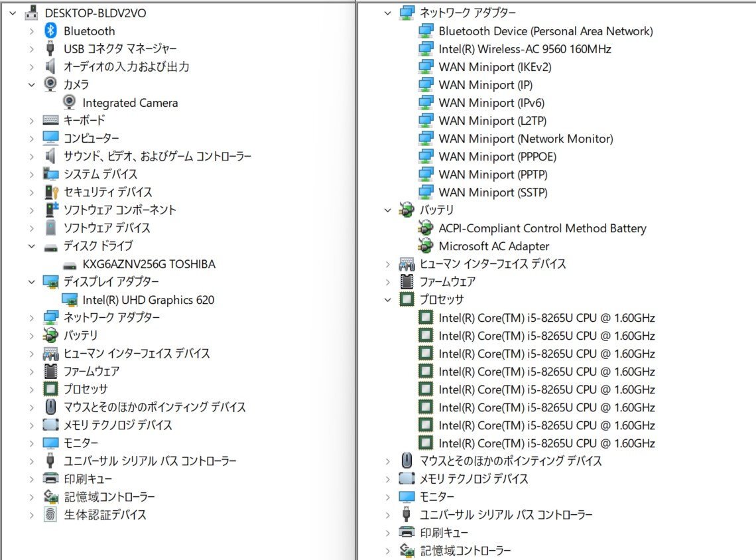This screenshot has height=560, width=756.
Task: Click the icon of the expanded バッテリ node
Action: click(x=407, y=210)
